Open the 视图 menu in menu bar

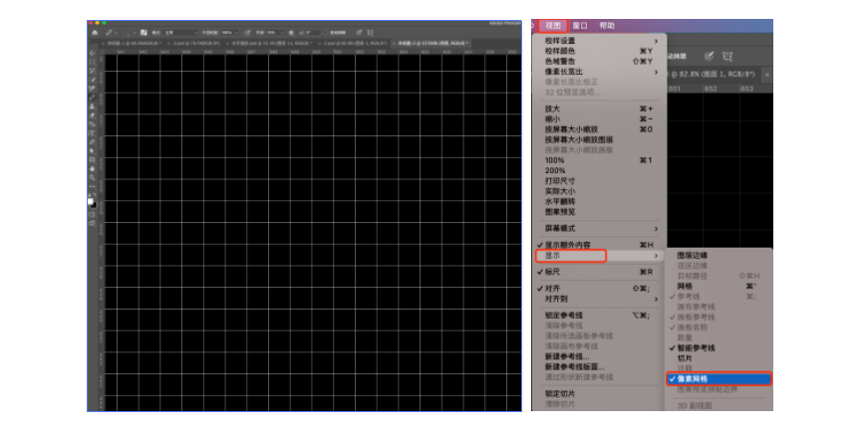coord(553,25)
